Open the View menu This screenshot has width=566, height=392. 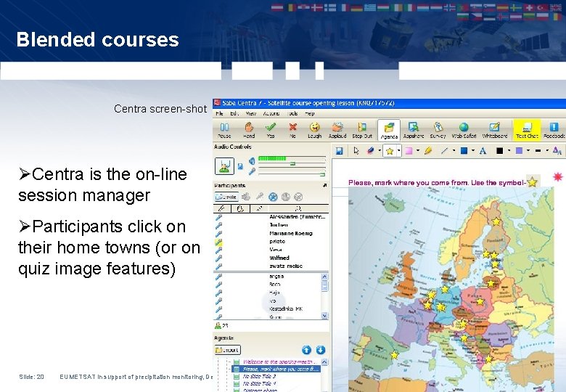click(x=251, y=113)
